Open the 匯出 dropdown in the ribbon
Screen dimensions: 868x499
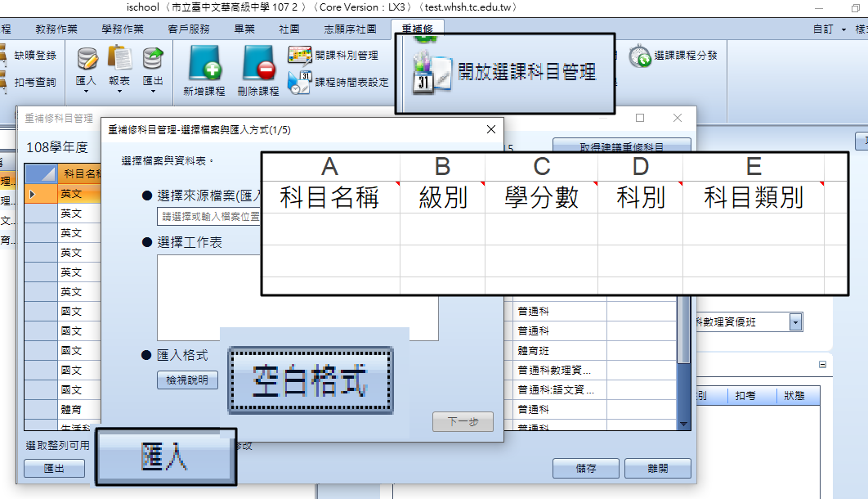coord(153,91)
